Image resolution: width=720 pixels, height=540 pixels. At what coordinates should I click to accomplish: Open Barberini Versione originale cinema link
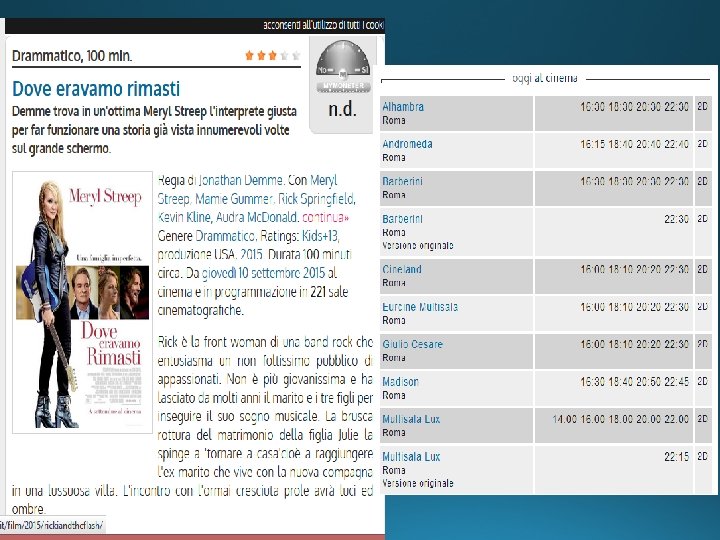coord(402,219)
